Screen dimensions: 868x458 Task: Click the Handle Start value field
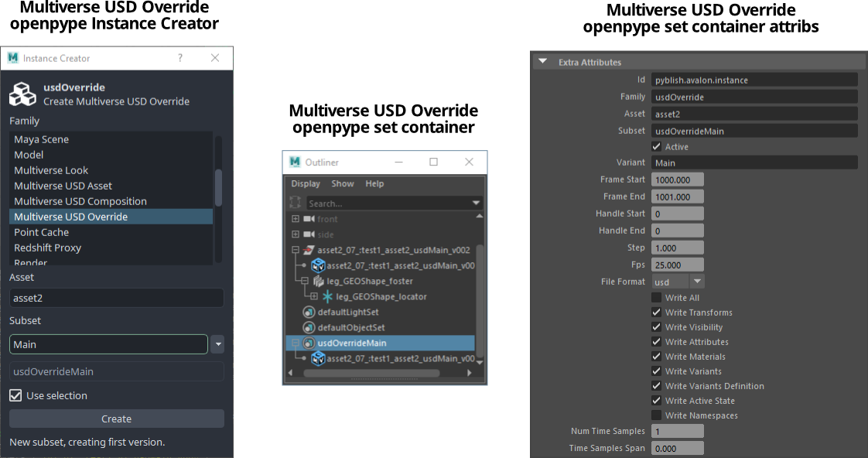click(x=678, y=214)
